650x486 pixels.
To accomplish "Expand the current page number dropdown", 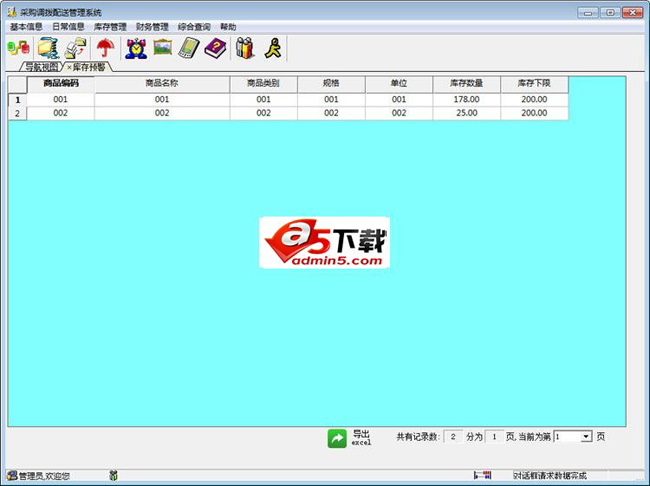I will coord(586,437).
